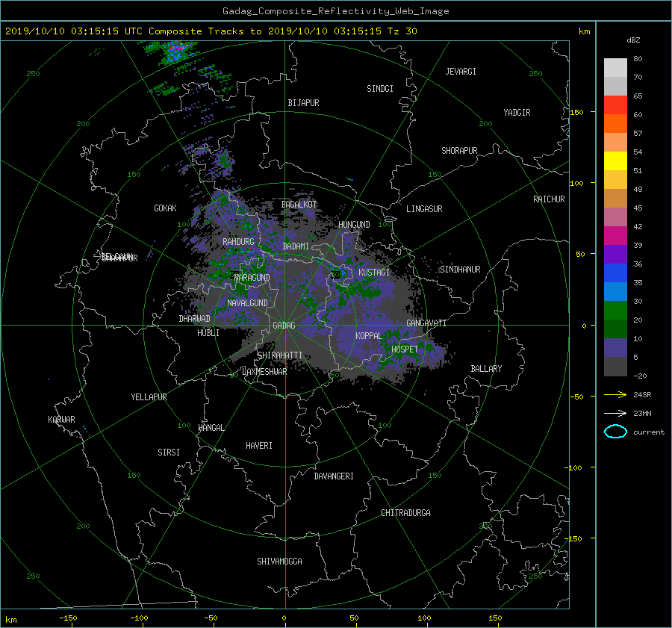Click the SHIVAMOGGA city label
The width and height of the screenshot is (672, 628).
point(279,562)
